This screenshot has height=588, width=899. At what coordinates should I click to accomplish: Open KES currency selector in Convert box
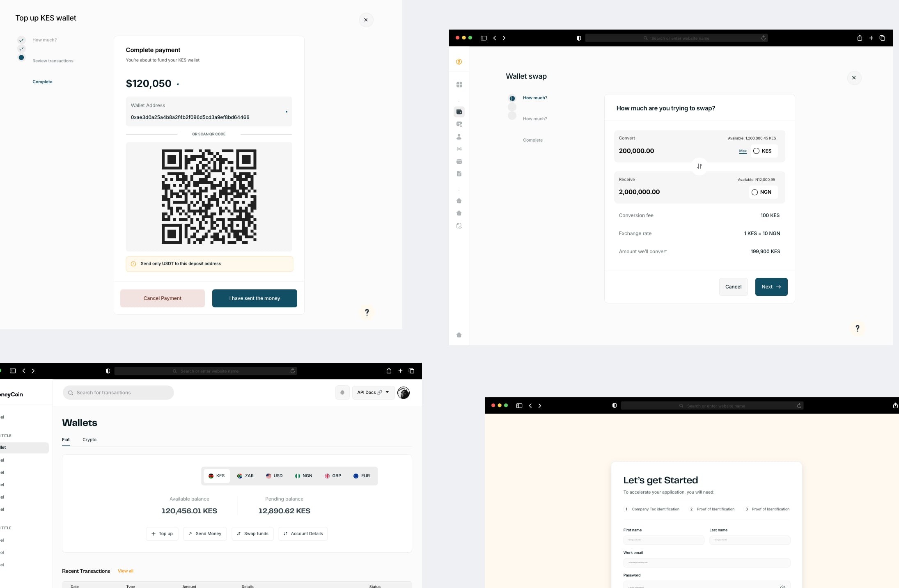tap(764, 151)
